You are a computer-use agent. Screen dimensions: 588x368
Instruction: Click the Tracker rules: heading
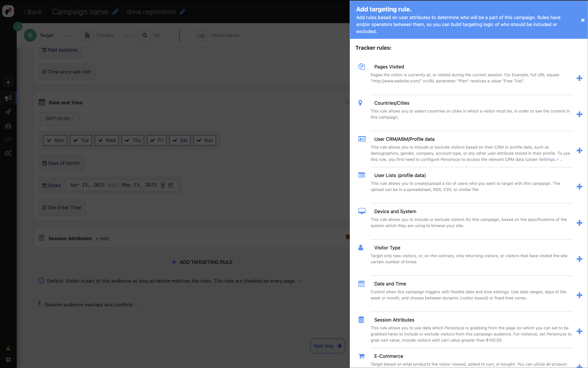[373, 48]
